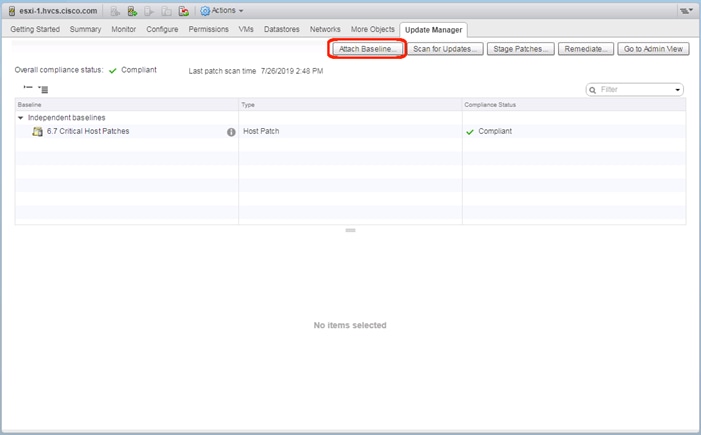The height and width of the screenshot is (435, 701).
Task: Select the Configure tab
Action: [x=162, y=29]
